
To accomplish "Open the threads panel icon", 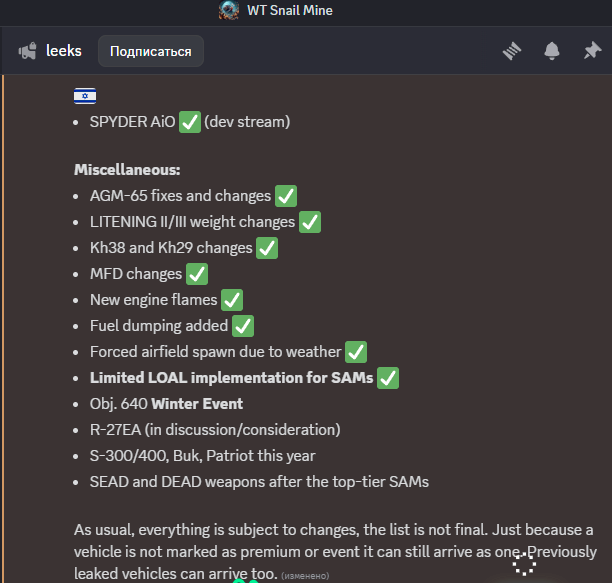I will [x=513, y=51].
